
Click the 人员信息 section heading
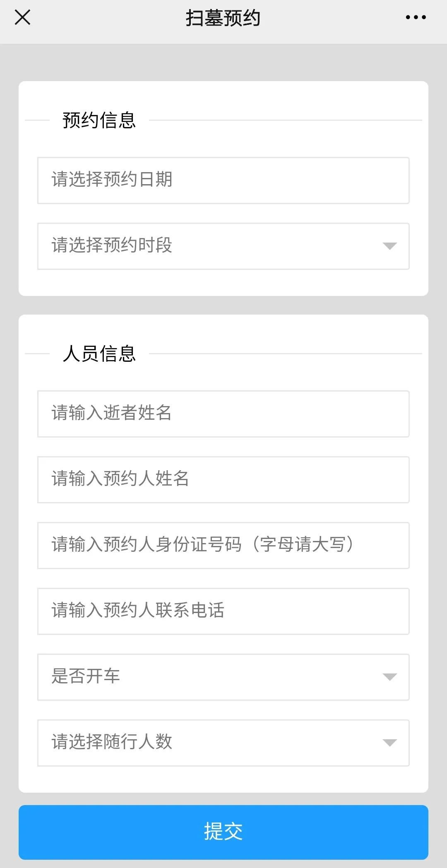click(x=99, y=354)
